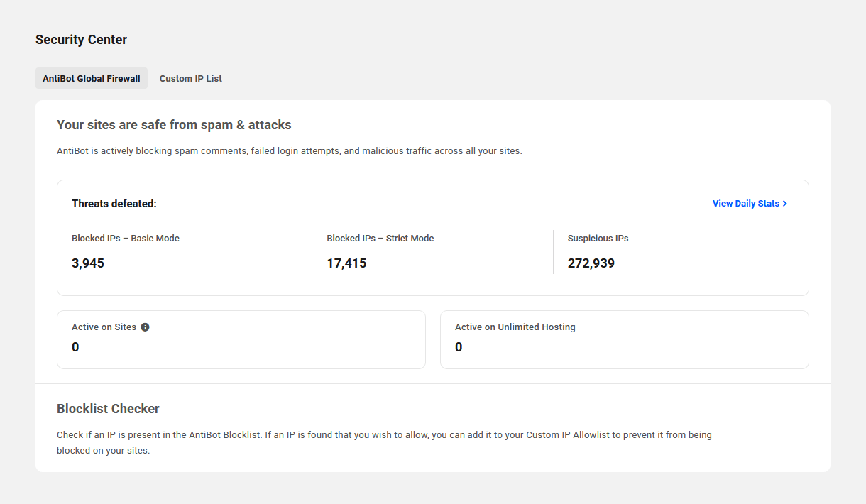Click the 3,945 blocked IPs count
The width and height of the screenshot is (866, 504).
click(x=88, y=263)
